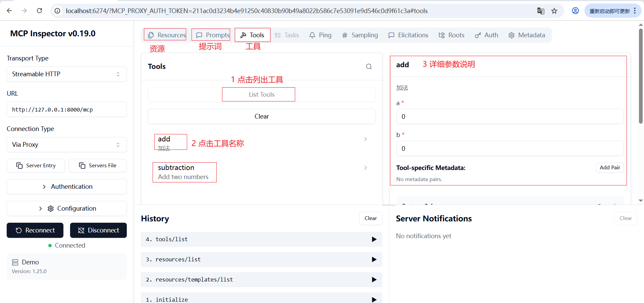
Task: Click the scrollbar down arrow
Action: 641,201
